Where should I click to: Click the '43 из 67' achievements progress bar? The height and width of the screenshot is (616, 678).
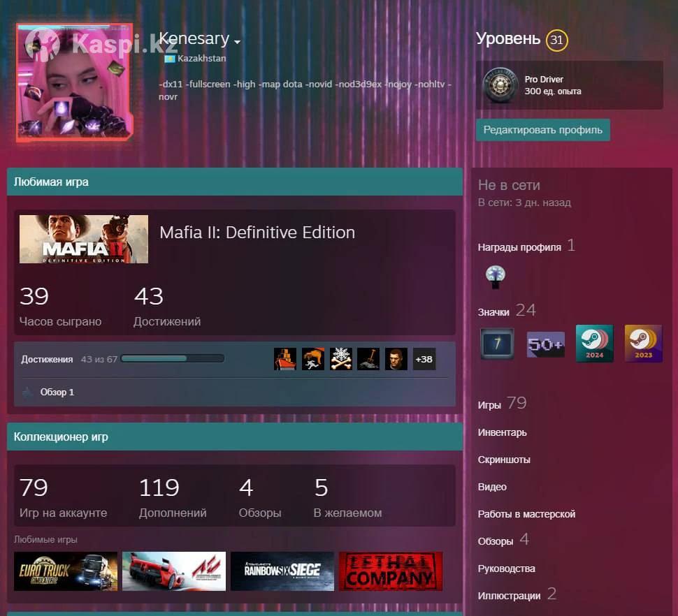click(x=173, y=358)
